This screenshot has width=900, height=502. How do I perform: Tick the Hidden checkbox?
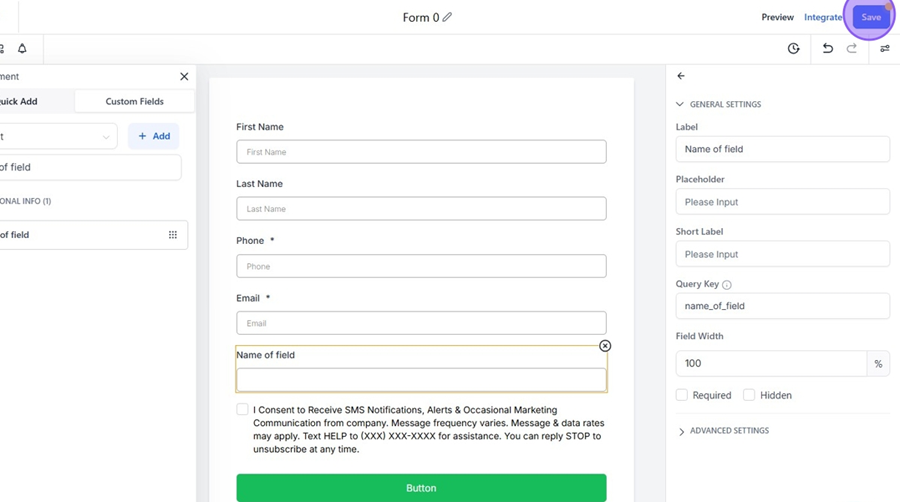[x=749, y=395]
